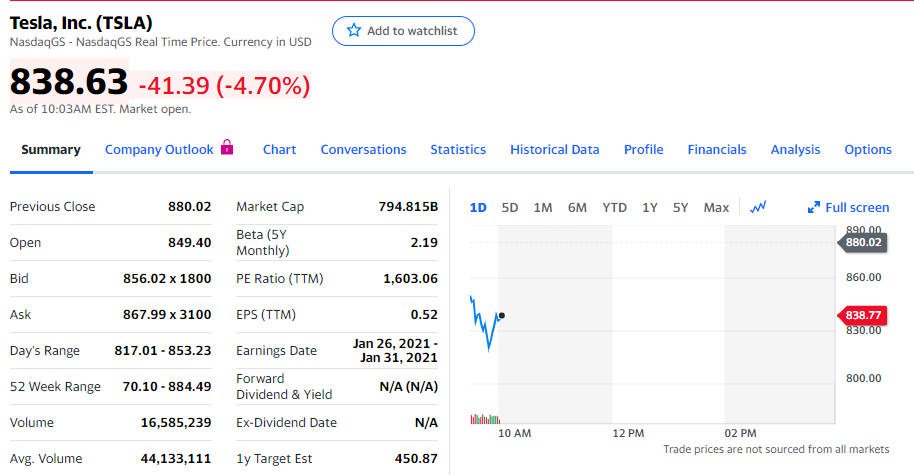Click the PE Ratio value 1,603.06
Image resolution: width=914 pixels, height=475 pixels.
[x=410, y=279]
